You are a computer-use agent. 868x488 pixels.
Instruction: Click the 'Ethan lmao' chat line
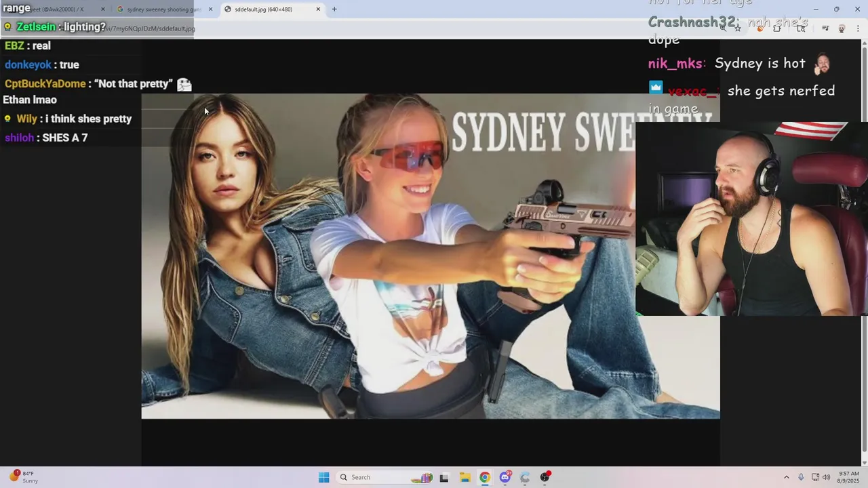coord(30,100)
